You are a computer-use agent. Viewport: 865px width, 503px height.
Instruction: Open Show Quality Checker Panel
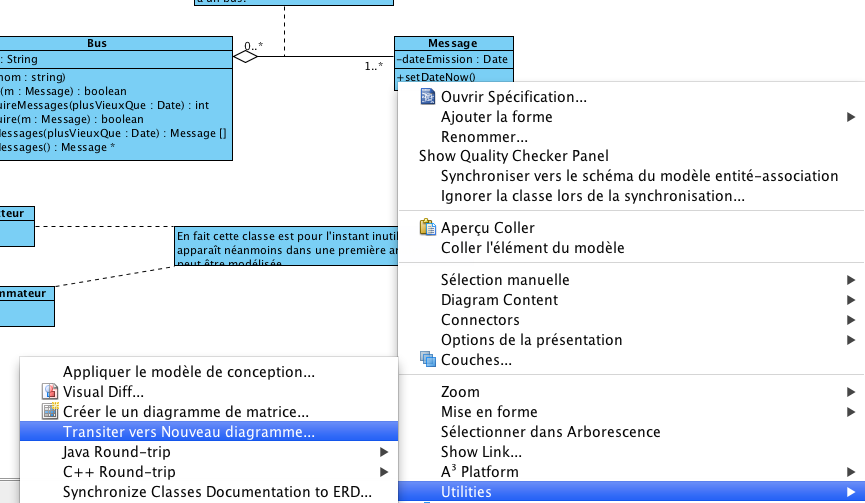click(513, 156)
